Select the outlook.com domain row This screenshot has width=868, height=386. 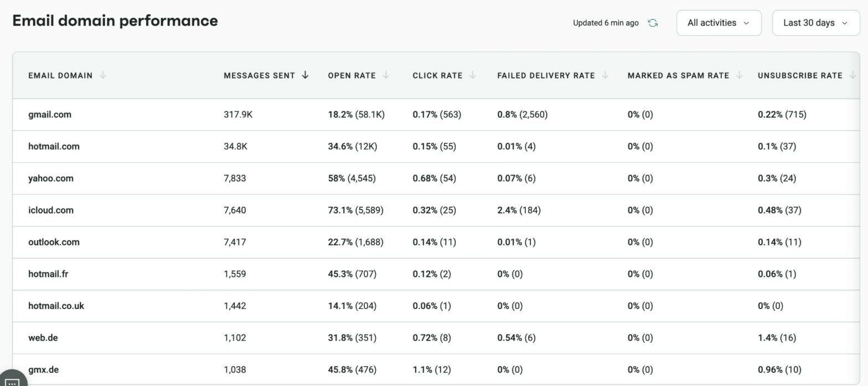(436, 242)
